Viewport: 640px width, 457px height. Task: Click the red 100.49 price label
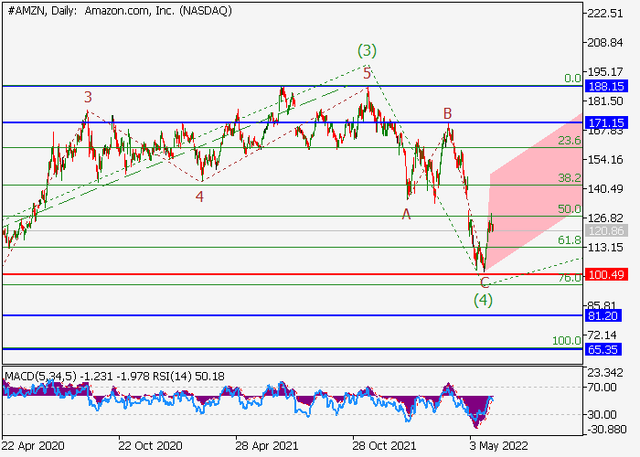pyautogui.click(x=606, y=275)
